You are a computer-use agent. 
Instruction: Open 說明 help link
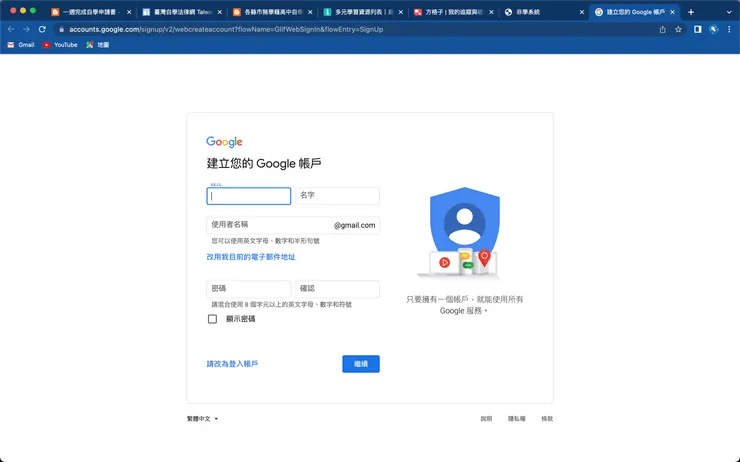pos(486,419)
